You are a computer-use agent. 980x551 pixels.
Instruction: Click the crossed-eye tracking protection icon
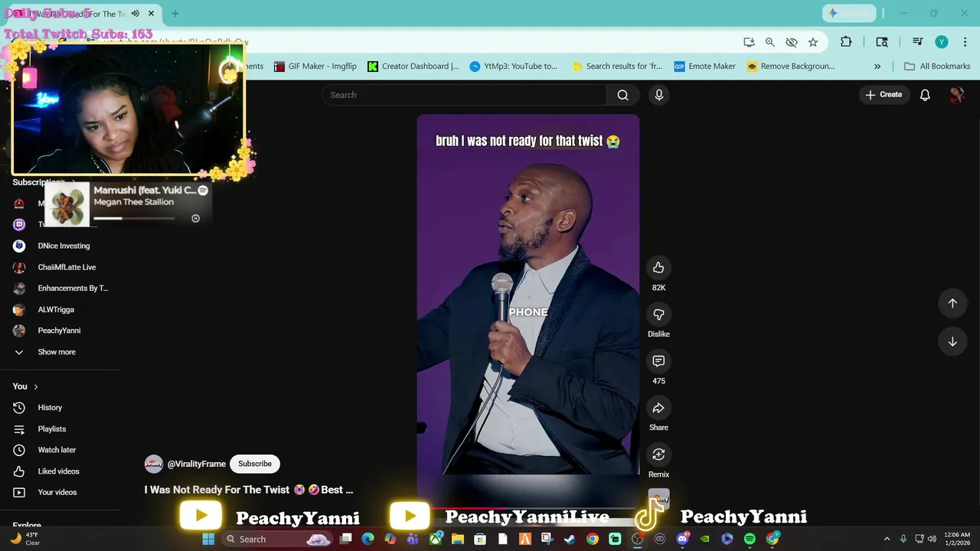coord(792,42)
